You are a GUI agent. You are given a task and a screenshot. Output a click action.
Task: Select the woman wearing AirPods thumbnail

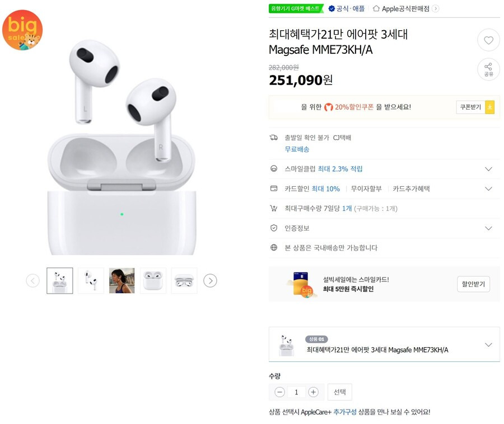(x=122, y=281)
